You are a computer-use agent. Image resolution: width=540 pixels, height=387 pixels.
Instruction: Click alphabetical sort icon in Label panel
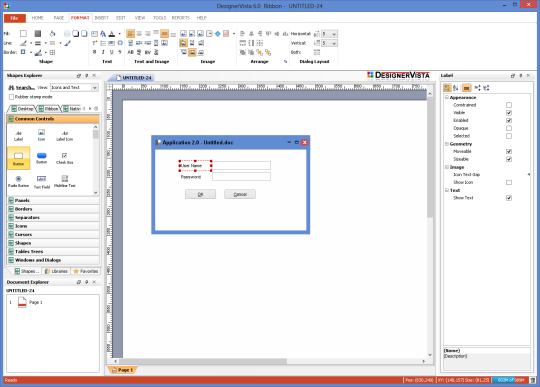tap(456, 88)
